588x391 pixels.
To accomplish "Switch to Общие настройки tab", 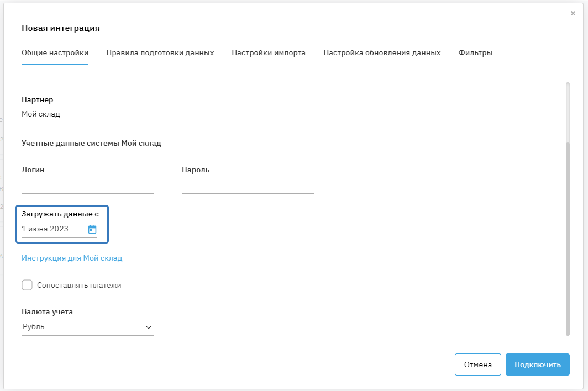I will pyautogui.click(x=55, y=53).
